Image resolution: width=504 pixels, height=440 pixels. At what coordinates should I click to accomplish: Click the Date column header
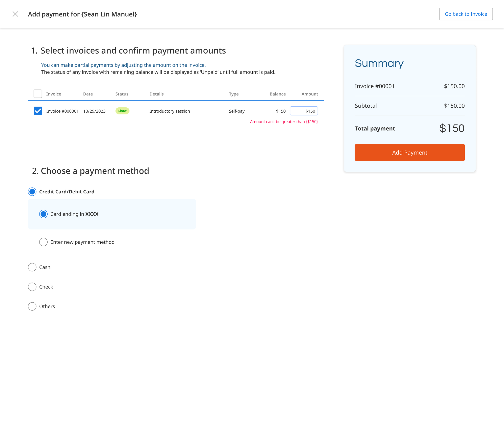point(88,94)
